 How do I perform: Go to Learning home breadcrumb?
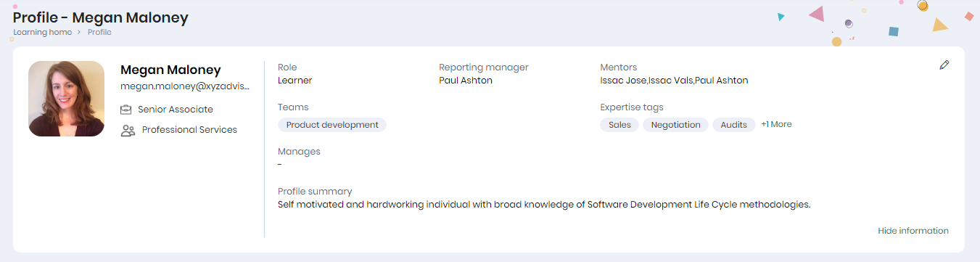coord(42,32)
